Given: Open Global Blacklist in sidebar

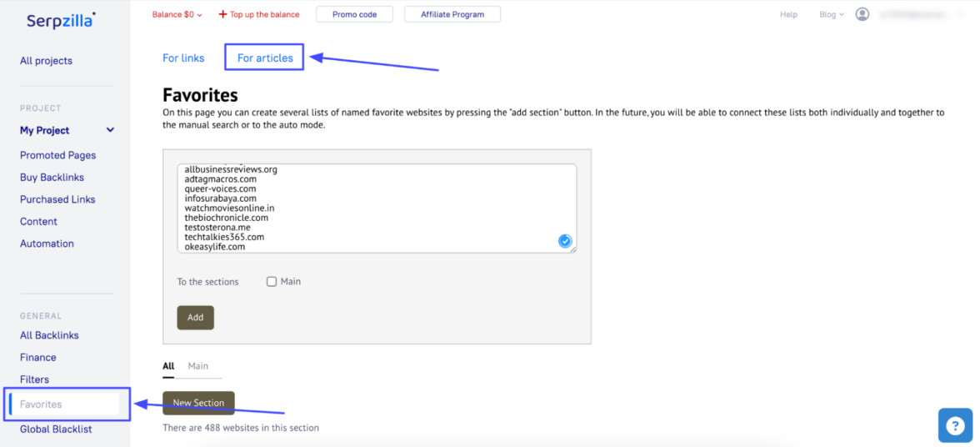Looking at the screenshot, I should 56,429.
